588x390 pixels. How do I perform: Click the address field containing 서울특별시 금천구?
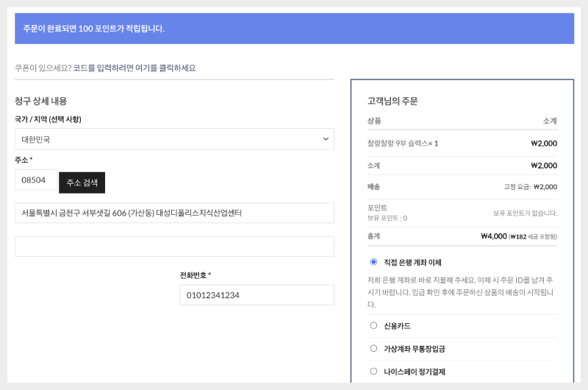(x=174, y=213)
